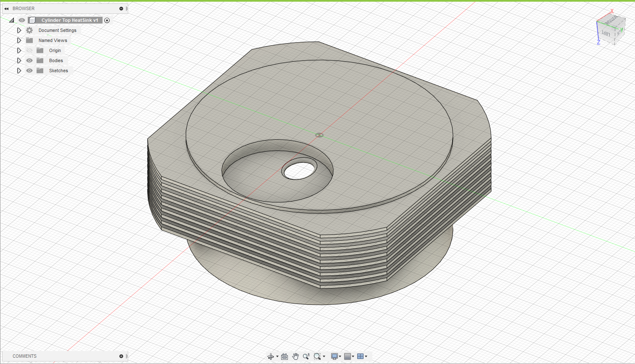Select the Look At tool
The width and height of the screenshot is (635, 364).
[285, 356]
